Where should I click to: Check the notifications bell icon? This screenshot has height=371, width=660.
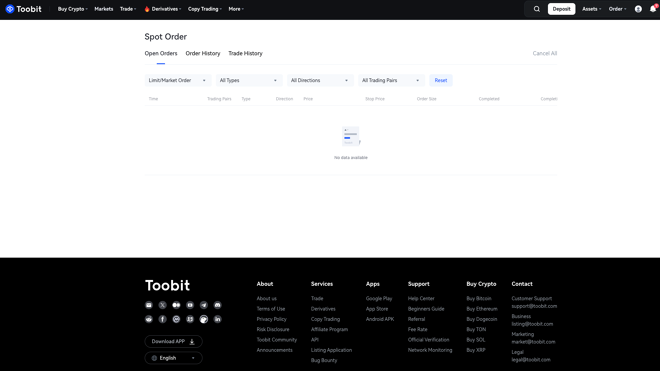pyautogui.click(x=653, y=8)
